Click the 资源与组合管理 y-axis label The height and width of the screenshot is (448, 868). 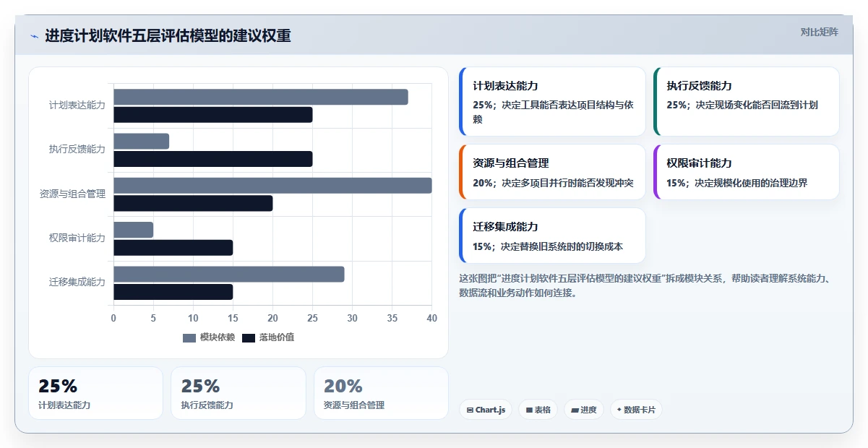pyautogui.click(x=72, y=194)
